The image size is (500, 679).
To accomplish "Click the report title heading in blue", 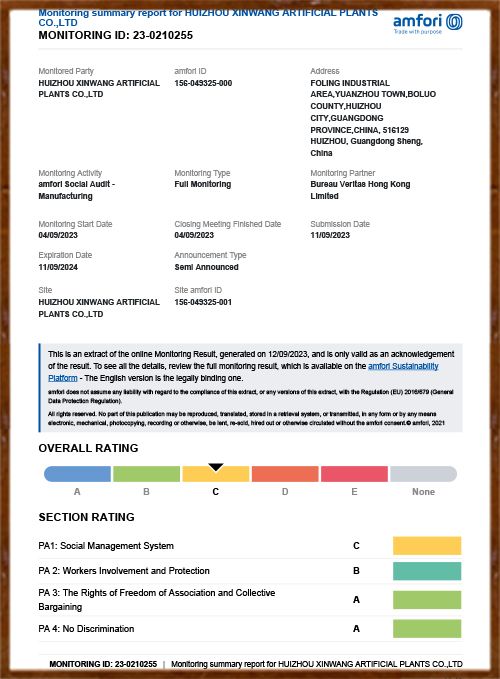I will (x=208, y=18).
